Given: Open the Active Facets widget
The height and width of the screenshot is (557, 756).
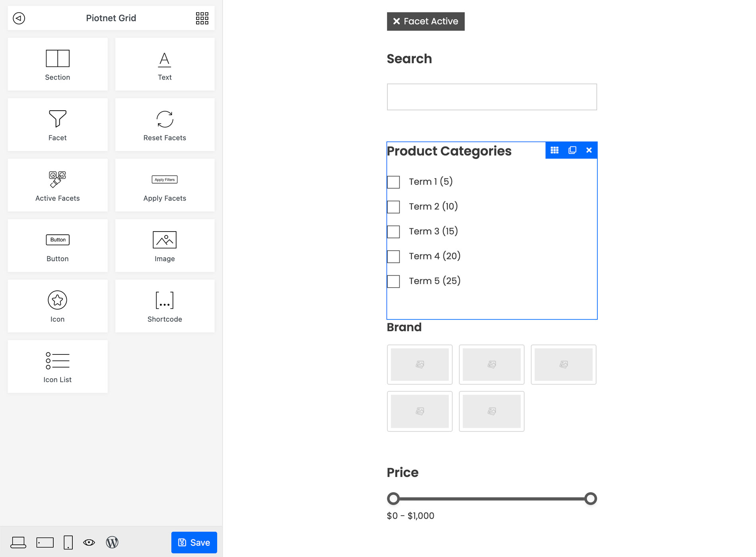Looking at the screenshot, I should click(57, 185).
